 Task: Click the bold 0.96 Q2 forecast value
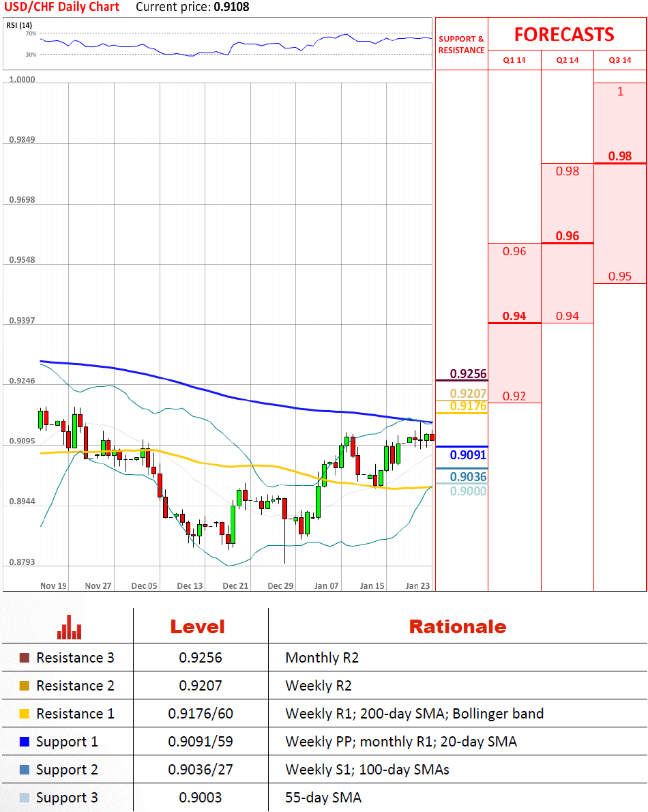[x=568, y=236]
